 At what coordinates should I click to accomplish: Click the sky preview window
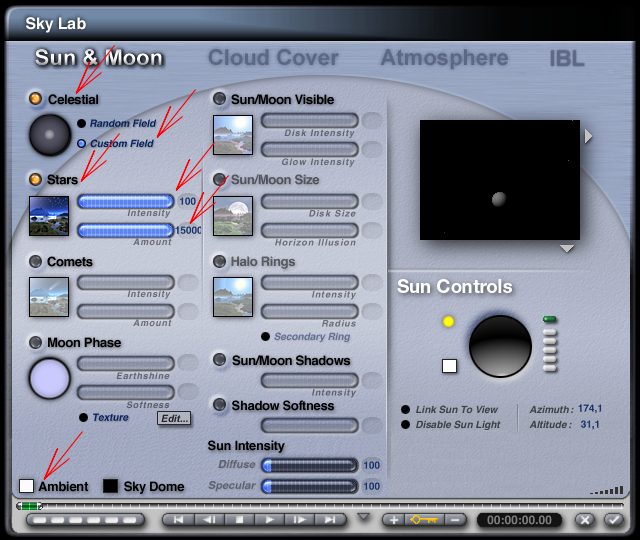tap(500, 180)
